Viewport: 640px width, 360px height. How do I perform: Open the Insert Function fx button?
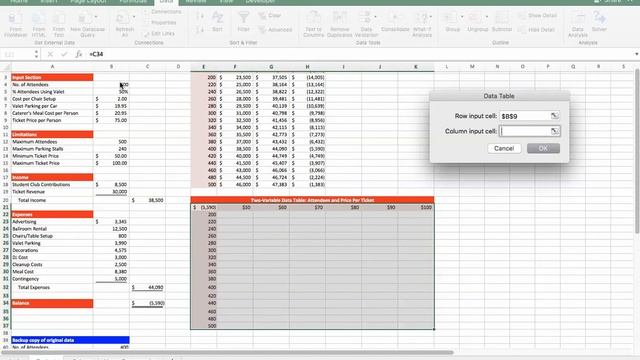point(79,54)
